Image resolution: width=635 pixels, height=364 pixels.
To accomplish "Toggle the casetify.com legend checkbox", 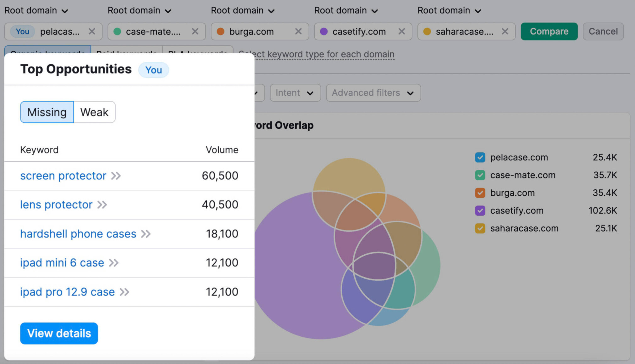I will tap(480, 210).
